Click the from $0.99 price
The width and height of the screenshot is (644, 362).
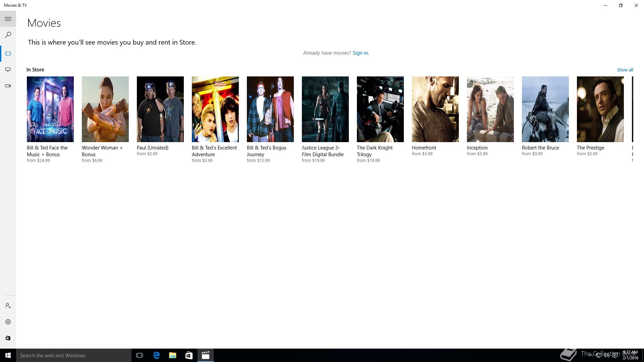coord(532,154)
